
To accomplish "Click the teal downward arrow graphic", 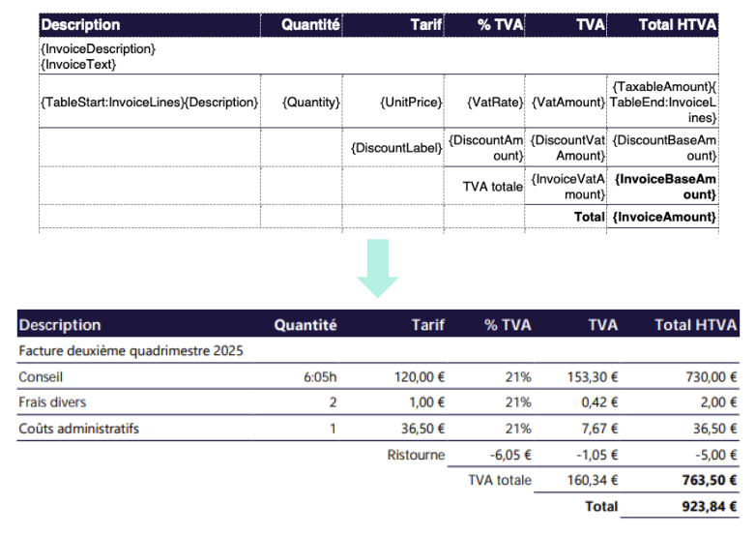I will (378, 268).
